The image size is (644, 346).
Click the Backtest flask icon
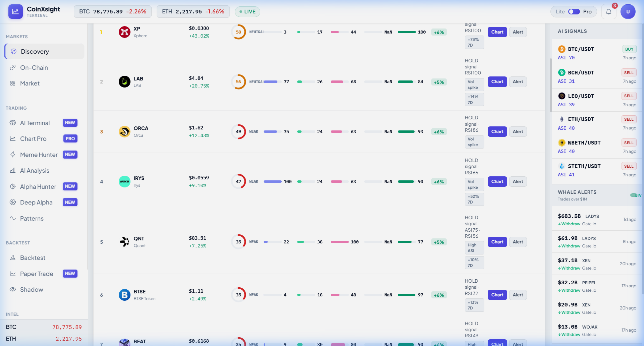[x=13, y=257]
